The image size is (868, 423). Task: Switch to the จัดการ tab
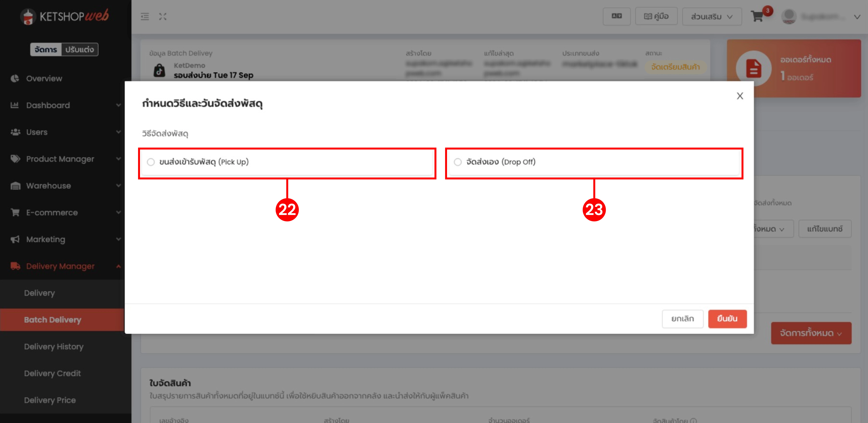click(x=46, y=50)
